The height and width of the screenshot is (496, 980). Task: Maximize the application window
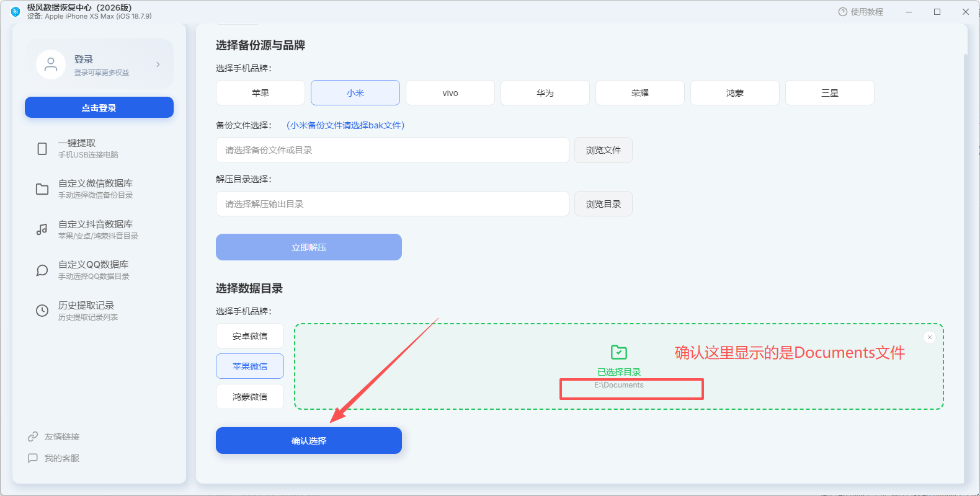(937, 12)
